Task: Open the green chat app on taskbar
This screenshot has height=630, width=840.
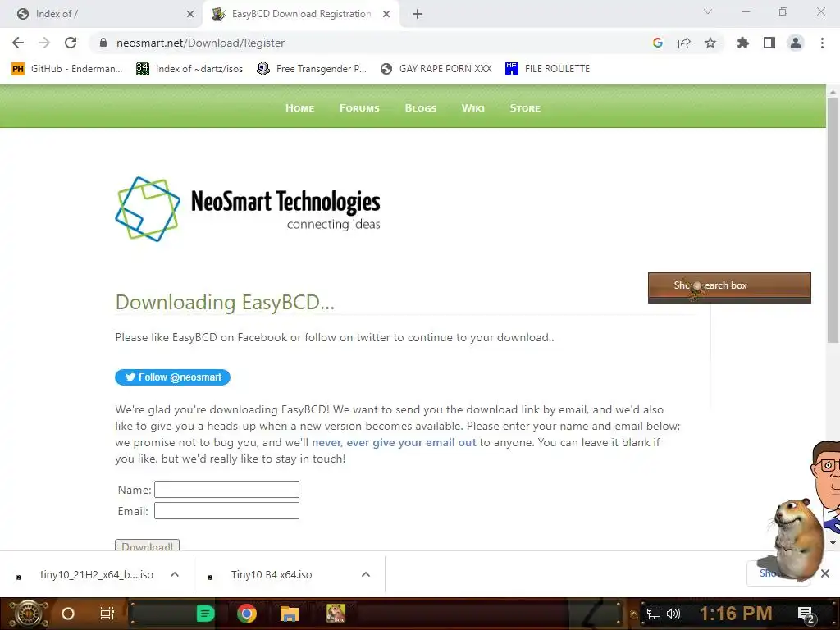Action: pos(205,614)
